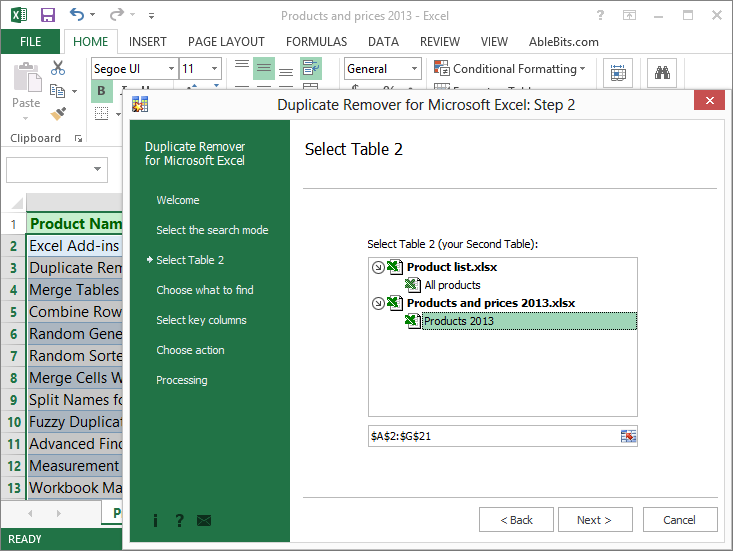
Task: Click the Duplicate Remover dialog icon
Action: pos(140,105)
